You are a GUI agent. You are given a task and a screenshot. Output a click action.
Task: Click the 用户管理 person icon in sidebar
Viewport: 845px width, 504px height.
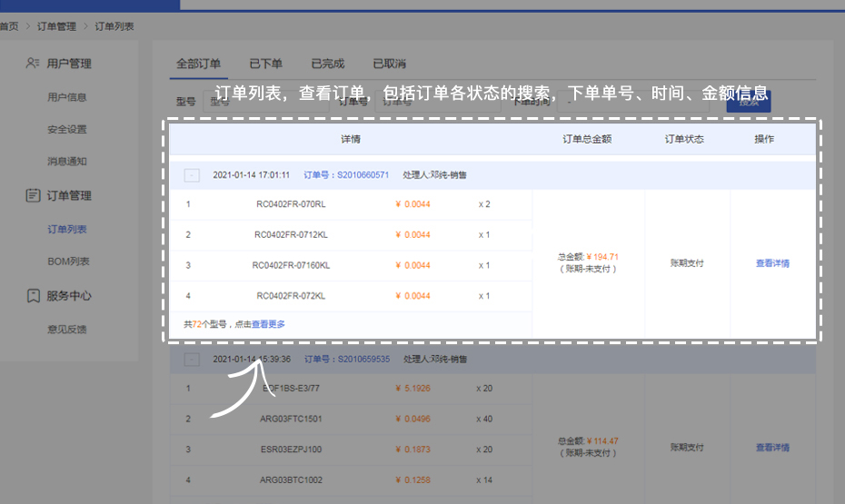click(x=33, y=64)
